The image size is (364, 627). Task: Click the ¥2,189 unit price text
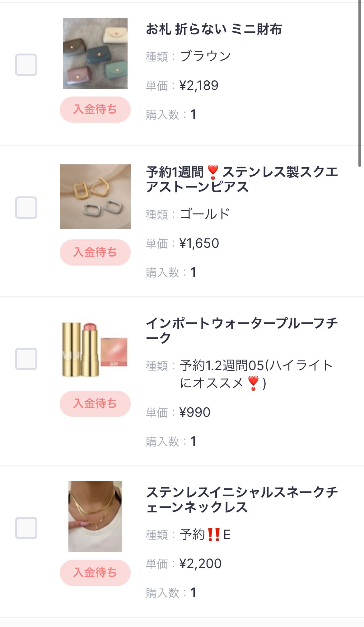199,86
